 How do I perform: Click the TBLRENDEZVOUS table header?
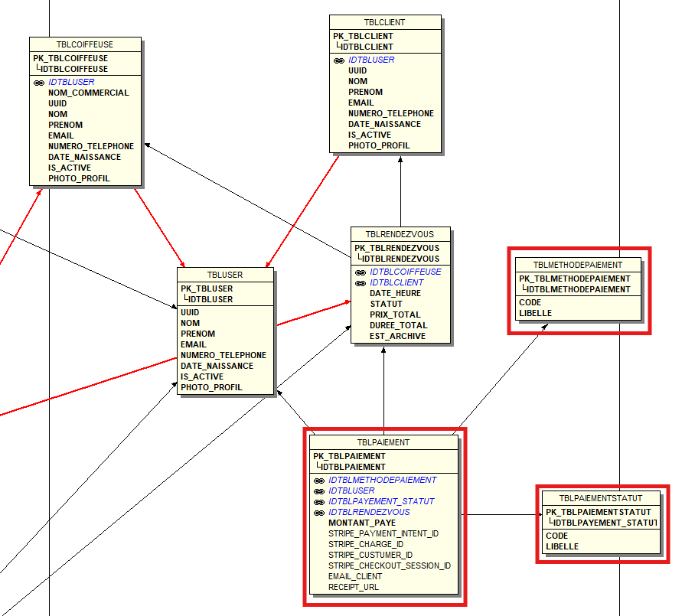click(x=400, y=235)
